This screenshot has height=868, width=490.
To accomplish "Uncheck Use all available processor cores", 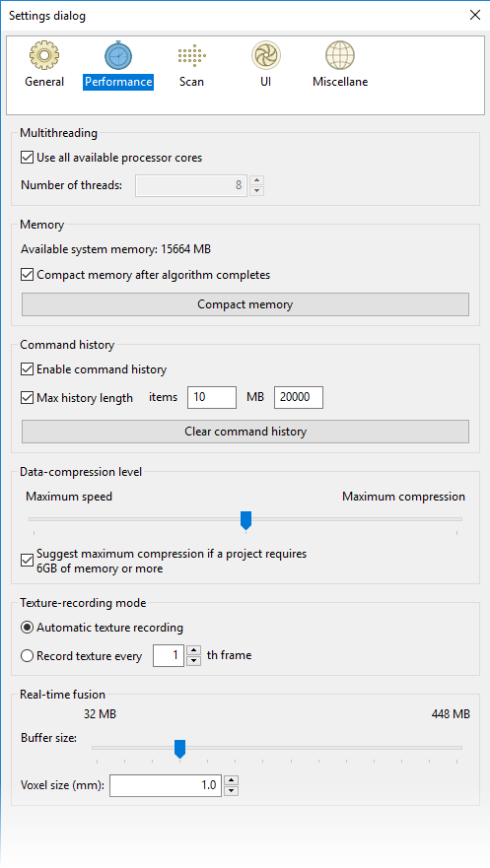I will [28, 158].
